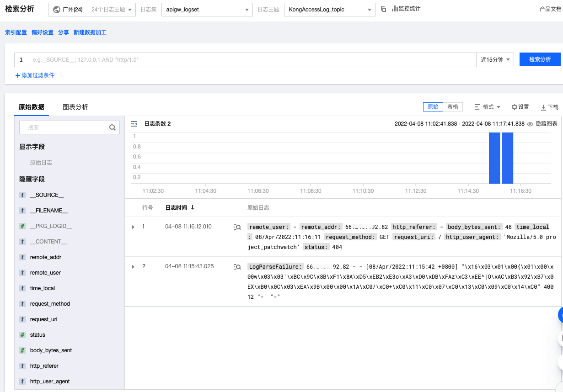Viewport: 563px width, 392px height.
Task: Click the copy icon next to log topic
Action: [383, 9]
